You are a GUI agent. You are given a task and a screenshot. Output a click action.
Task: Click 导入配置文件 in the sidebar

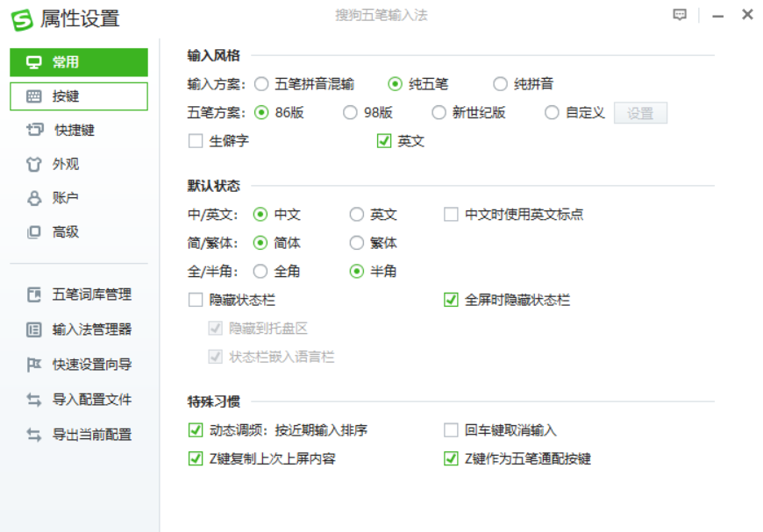[91, 400]
